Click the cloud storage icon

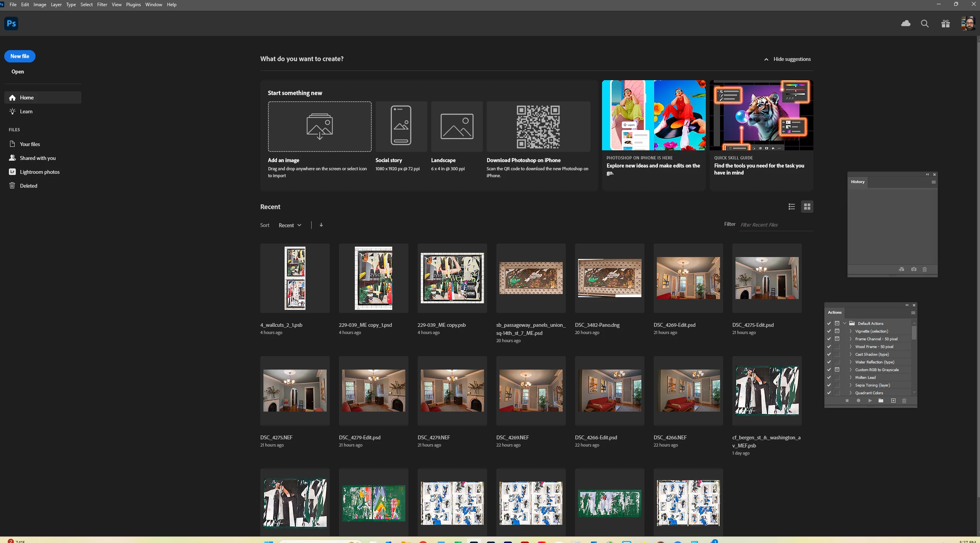906,24
